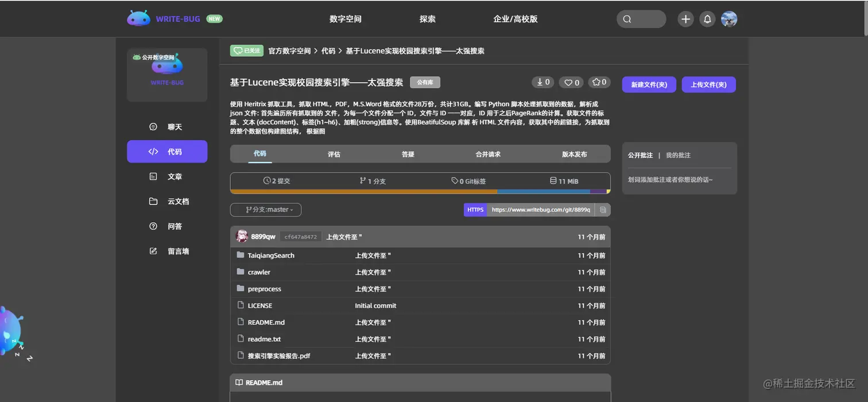Expand the 分支:master branch dropdown
868x402 pixels.
[265, 209]
